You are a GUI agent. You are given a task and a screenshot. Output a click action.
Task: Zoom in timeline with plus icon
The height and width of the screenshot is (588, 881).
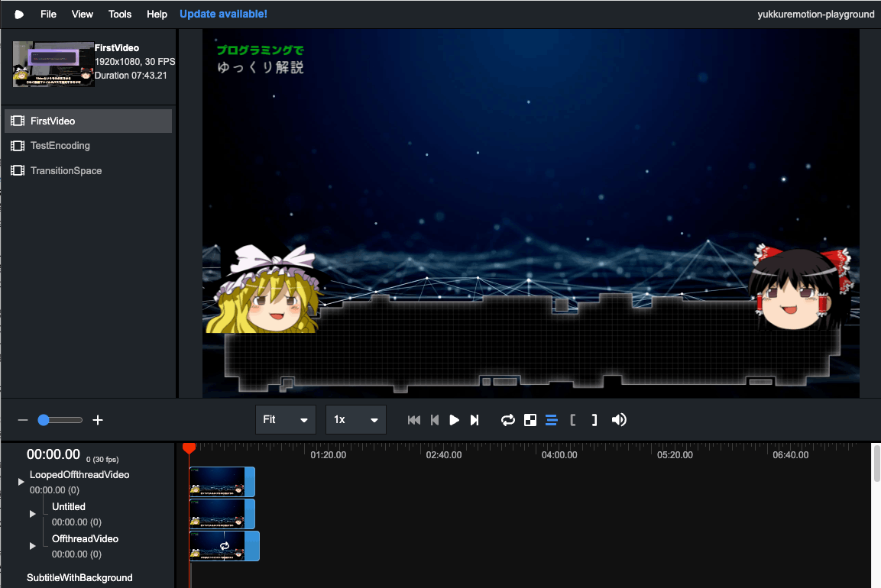98,420
